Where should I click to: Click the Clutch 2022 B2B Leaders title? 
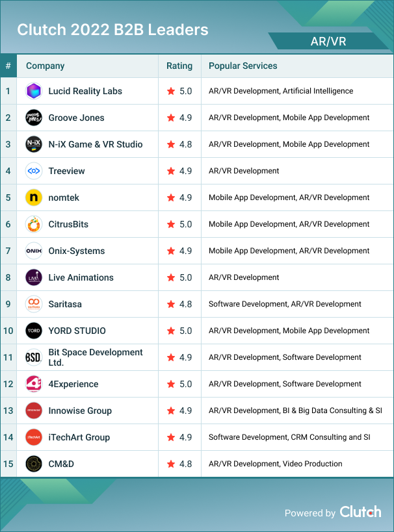click(x=112, y=30)
